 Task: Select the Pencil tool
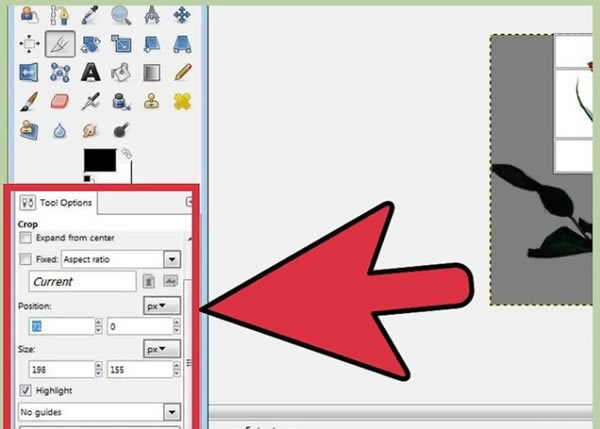point(182,73)
